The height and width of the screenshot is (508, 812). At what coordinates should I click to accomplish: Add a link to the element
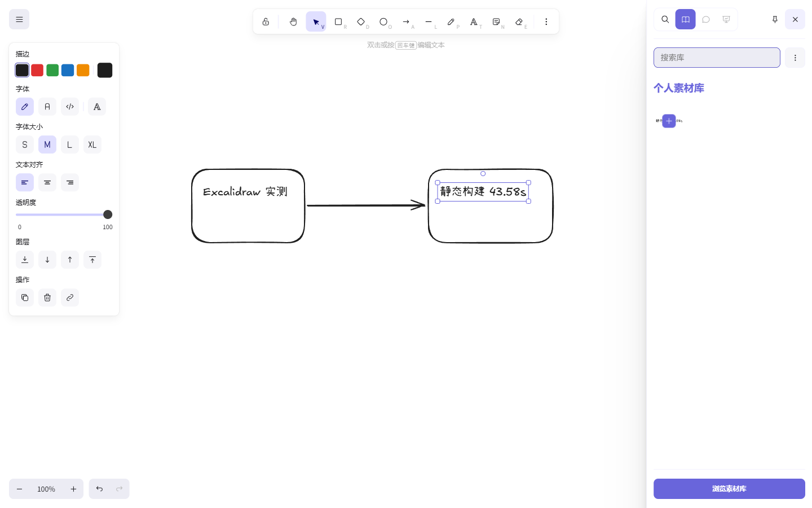point(70,297)
